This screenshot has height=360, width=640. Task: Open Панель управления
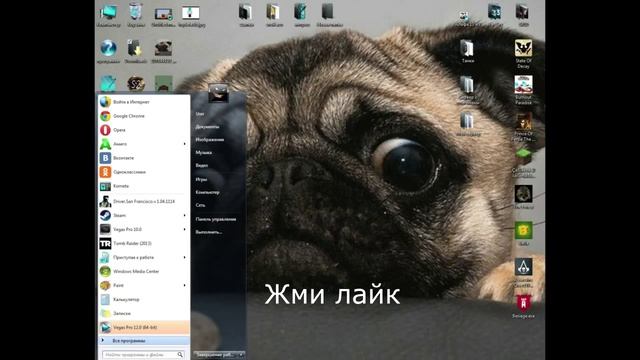point(216,219)
